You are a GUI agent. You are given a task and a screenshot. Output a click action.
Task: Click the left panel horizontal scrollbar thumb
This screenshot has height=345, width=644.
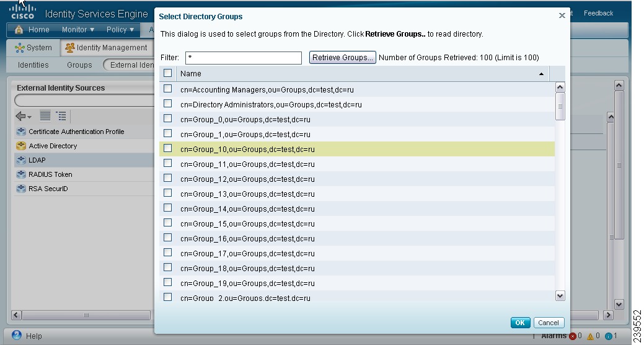tap(86, 315)
